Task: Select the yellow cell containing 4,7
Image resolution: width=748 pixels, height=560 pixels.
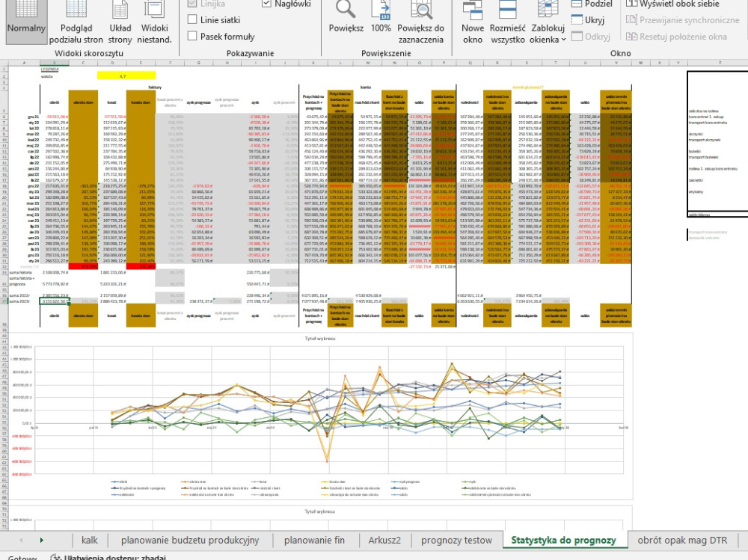Action: click(x=126, y=76)
